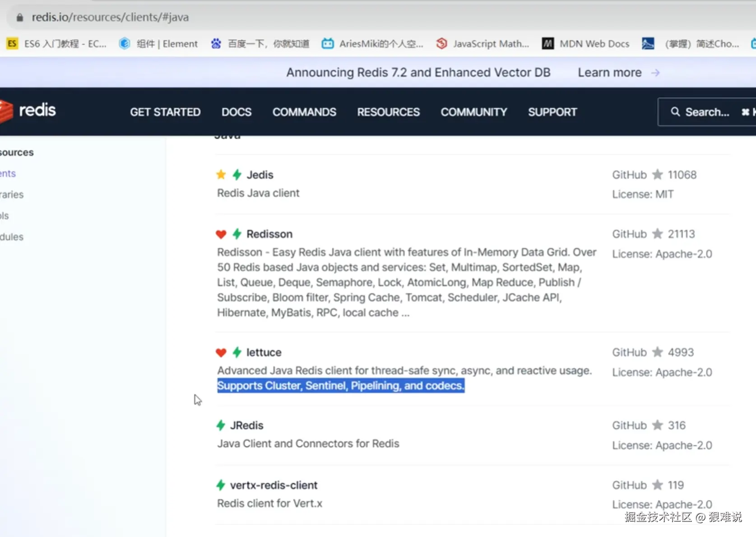Click the GitHub star icon for vertx-redis-client

click(658, 485)
